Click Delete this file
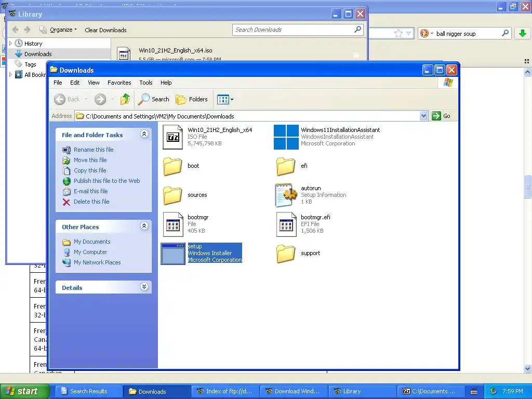The width and height of the screenshot is (532, 399). pos(91,202)
